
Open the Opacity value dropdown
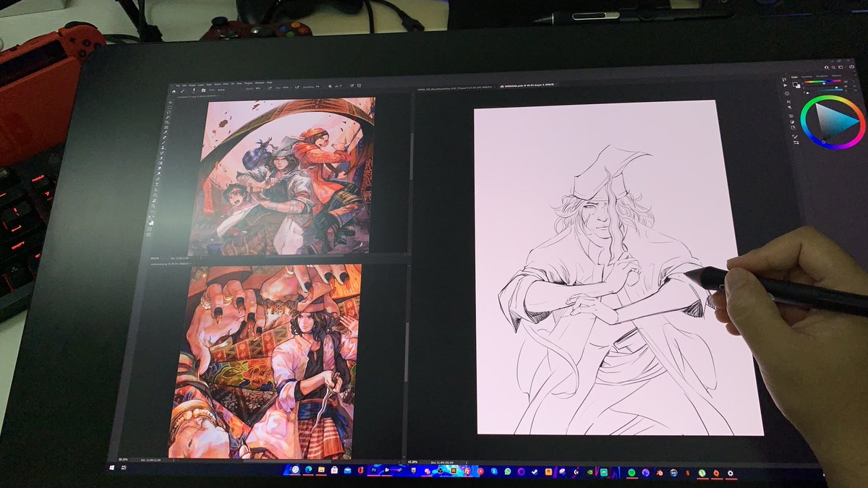[258, 88]
